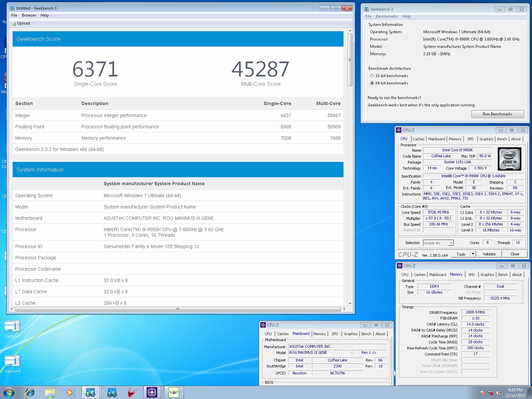Viewport: 532px width, 399px height.
Task: Click the Upload icon in the results toolbar
Action: coord(14,23)
